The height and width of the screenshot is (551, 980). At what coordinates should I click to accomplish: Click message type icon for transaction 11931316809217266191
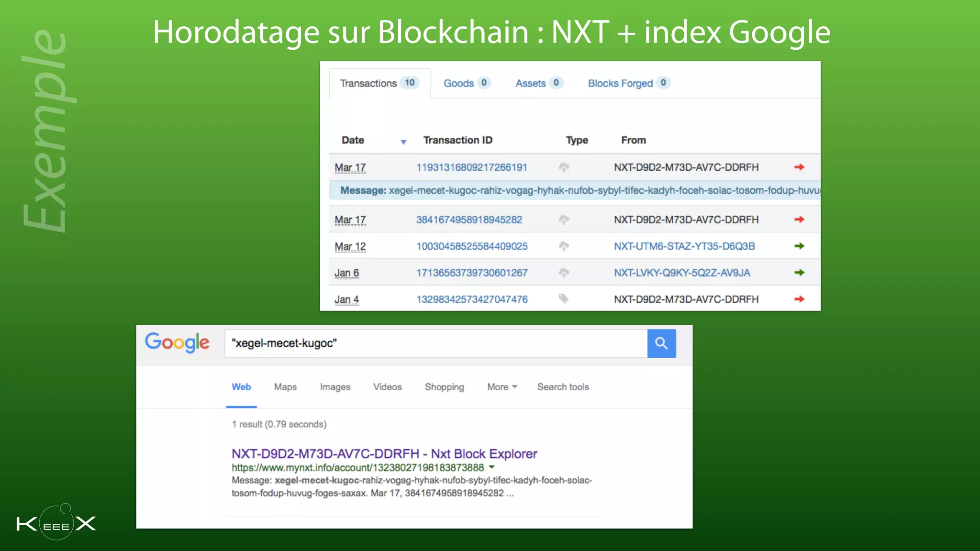tap(564, 167)
